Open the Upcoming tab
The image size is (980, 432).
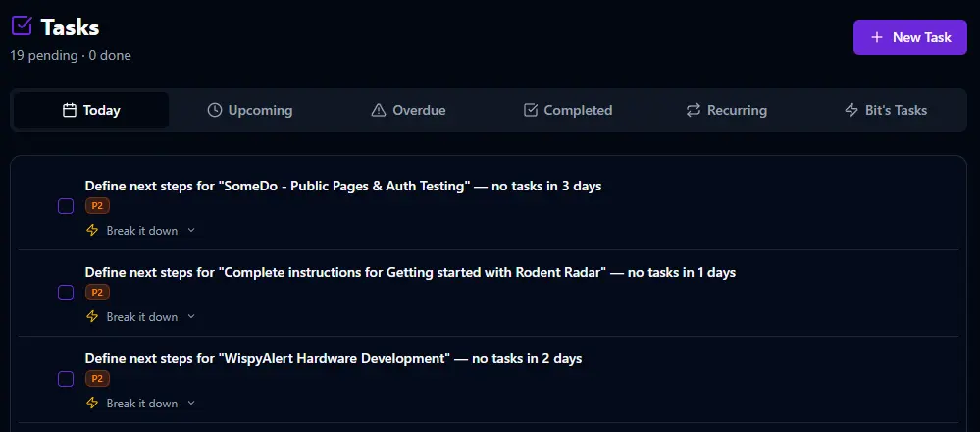coord(250,111)
